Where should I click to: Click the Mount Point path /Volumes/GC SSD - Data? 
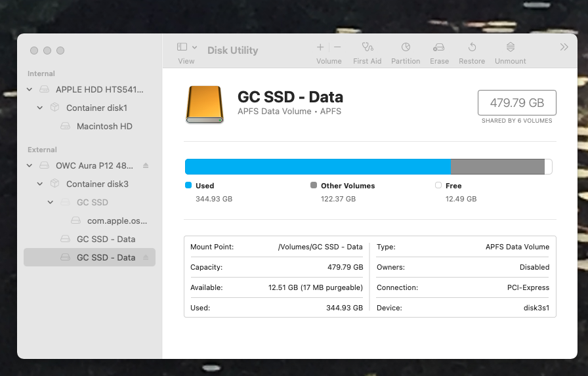(320, 247)
